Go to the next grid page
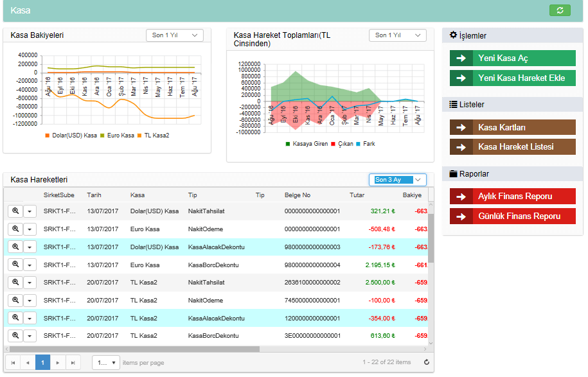This screenshot has height=377, width=588. pos(58,362)
